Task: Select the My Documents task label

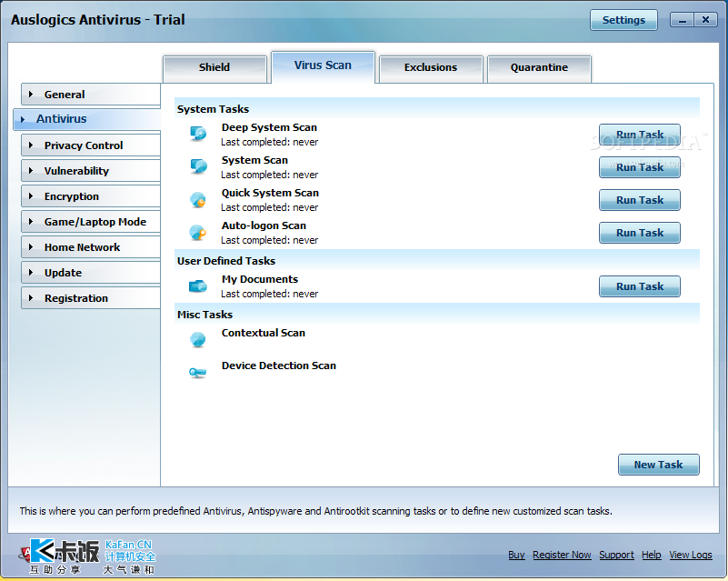Action: pyautogui.click(x=260, y=279)
